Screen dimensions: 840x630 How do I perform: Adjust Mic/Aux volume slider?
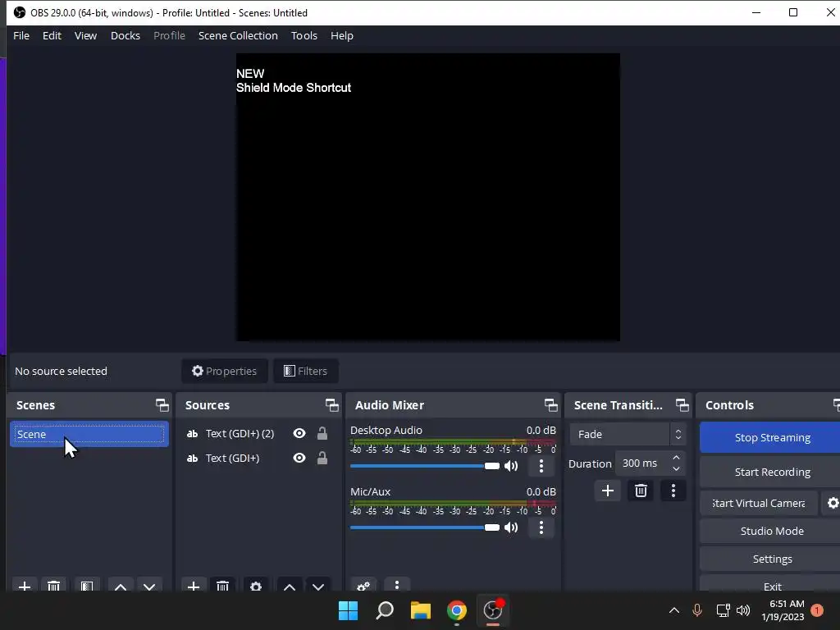424,527
